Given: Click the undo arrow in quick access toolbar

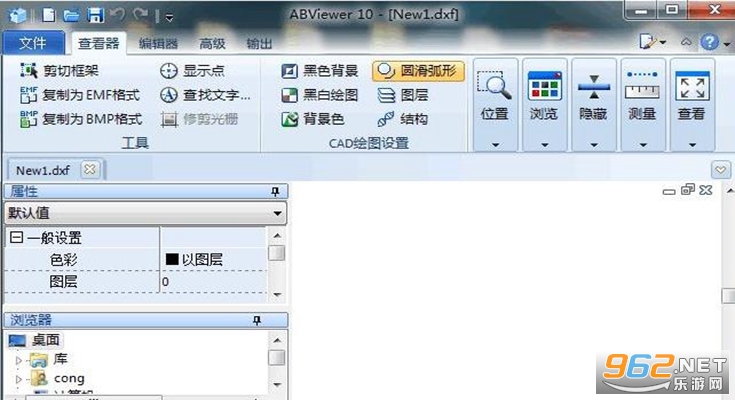Looking at the screenshot, I should click(118, 15).
